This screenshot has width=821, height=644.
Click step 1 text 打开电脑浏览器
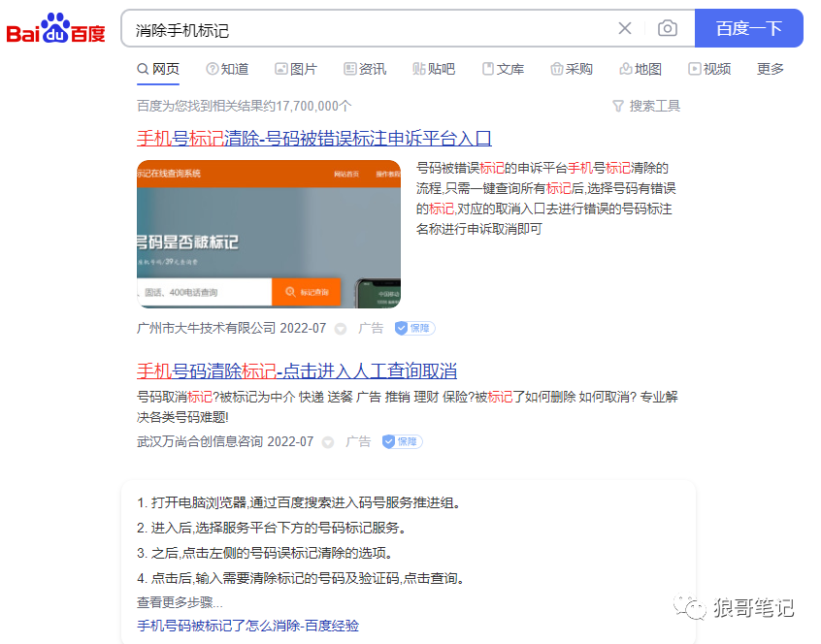[x=199, y=502]
